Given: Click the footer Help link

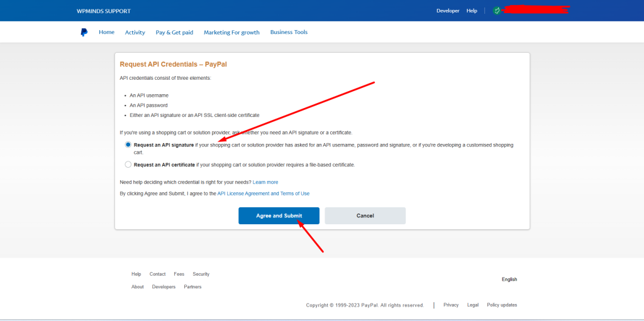Looking at the screenshot, I should (136, 274).
